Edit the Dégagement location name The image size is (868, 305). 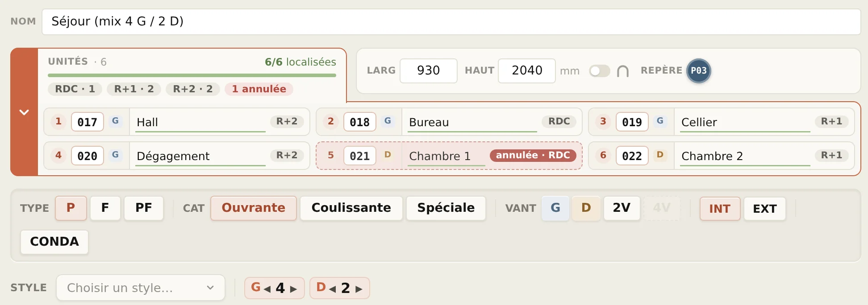point(200,156)
